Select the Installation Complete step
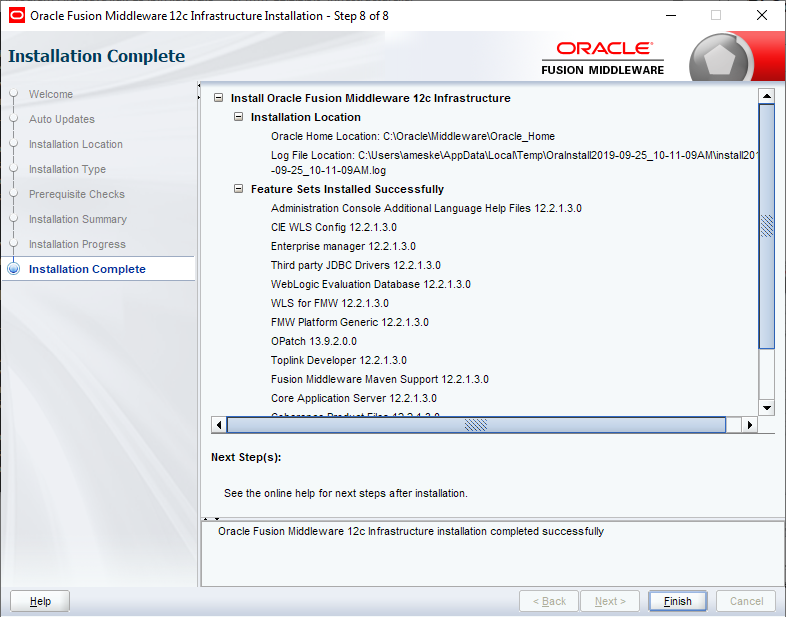The image size is (786, 617). coord(87,269)
